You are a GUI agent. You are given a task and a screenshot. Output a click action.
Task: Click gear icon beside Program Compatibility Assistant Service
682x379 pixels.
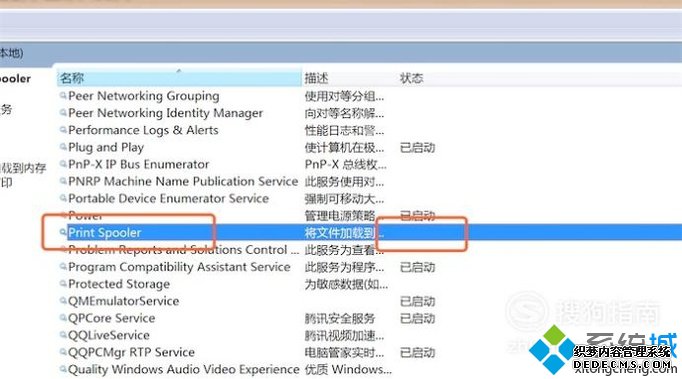tap(63, 266)
